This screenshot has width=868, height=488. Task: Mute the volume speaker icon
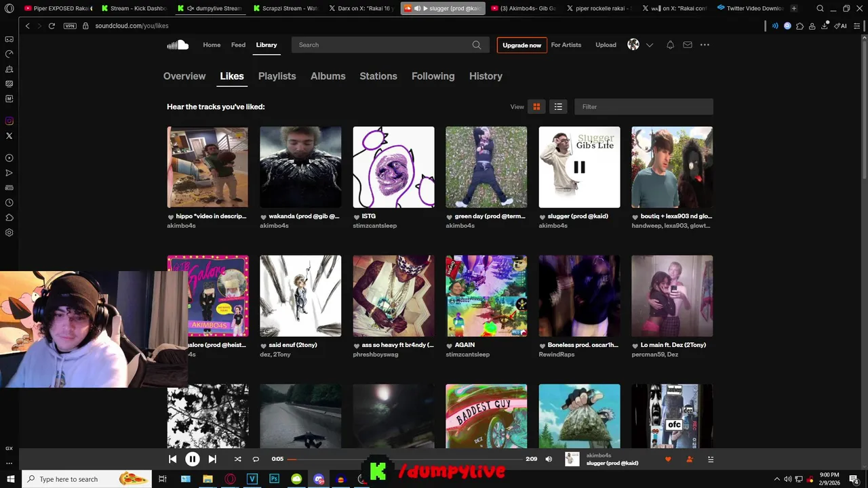point(549,459)
